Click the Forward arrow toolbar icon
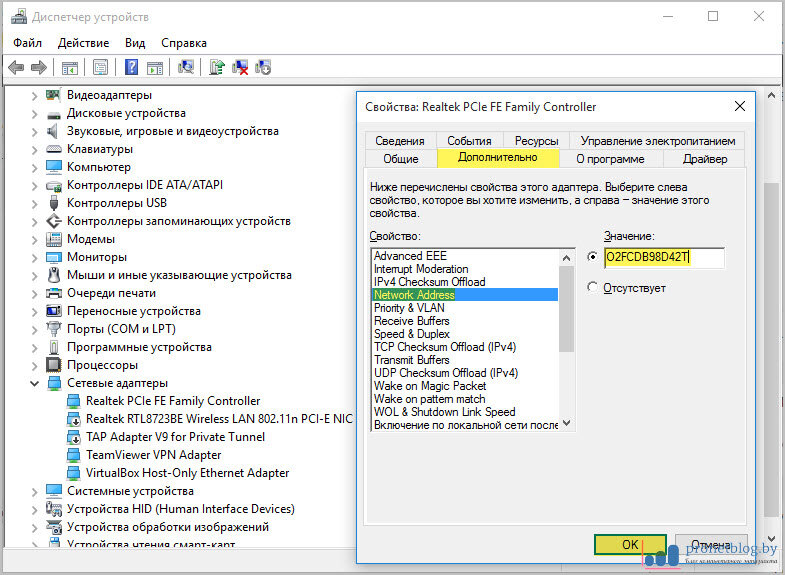 click(x=39, y=67)
